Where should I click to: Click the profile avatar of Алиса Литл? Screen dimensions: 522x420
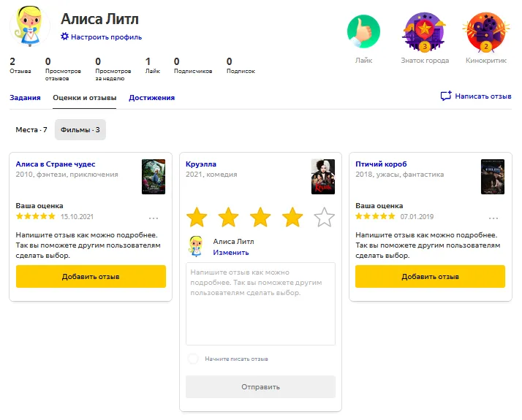point(29,26)
